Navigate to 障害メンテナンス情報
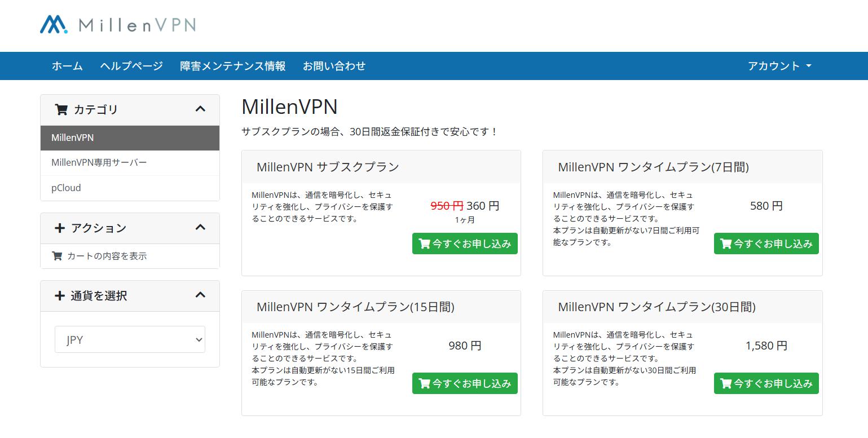The width and height of the screenshot is (868, 438). 232,66
